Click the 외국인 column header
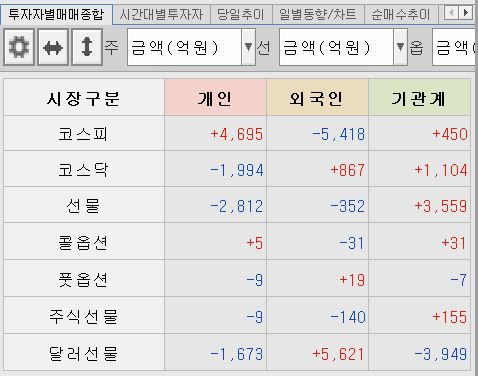 [317, 98]
